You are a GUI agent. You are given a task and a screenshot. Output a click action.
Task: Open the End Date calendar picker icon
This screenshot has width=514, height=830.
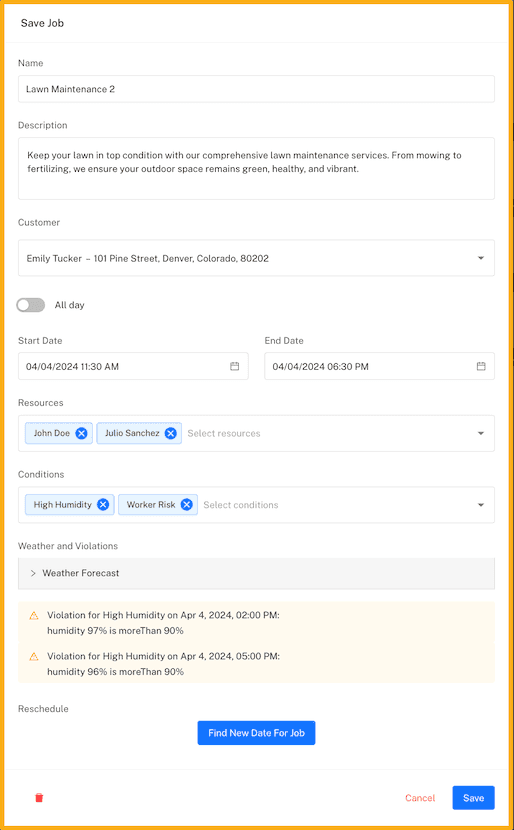tap(481, 366)
